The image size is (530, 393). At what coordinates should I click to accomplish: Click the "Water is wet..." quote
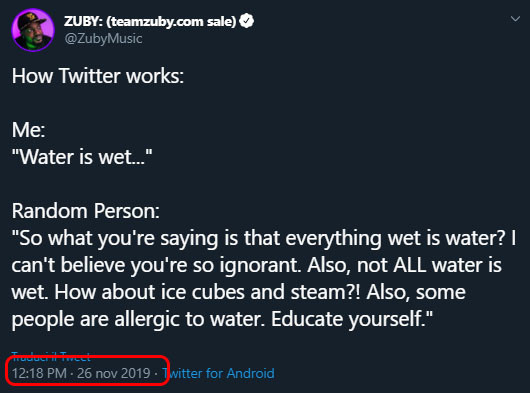82,157
